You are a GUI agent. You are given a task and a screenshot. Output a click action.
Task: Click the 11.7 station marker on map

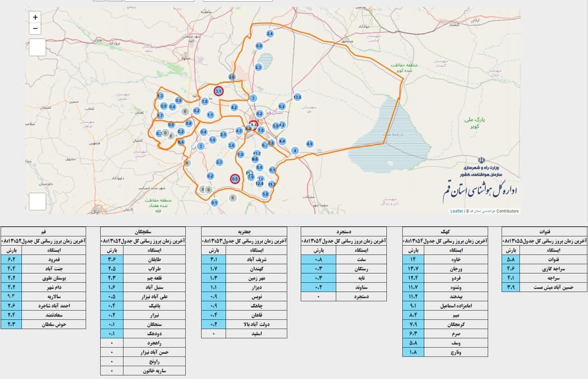click(x=272, y=184)
